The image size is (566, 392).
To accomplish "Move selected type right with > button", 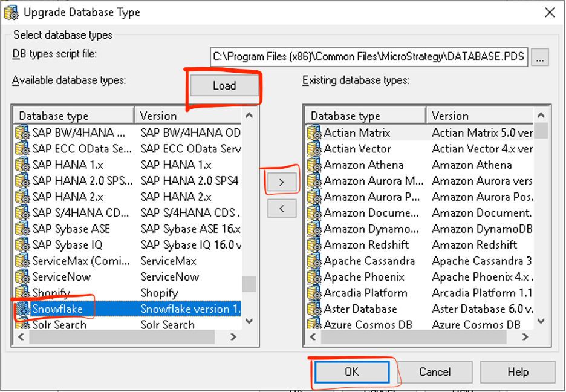I will (281, 181).
